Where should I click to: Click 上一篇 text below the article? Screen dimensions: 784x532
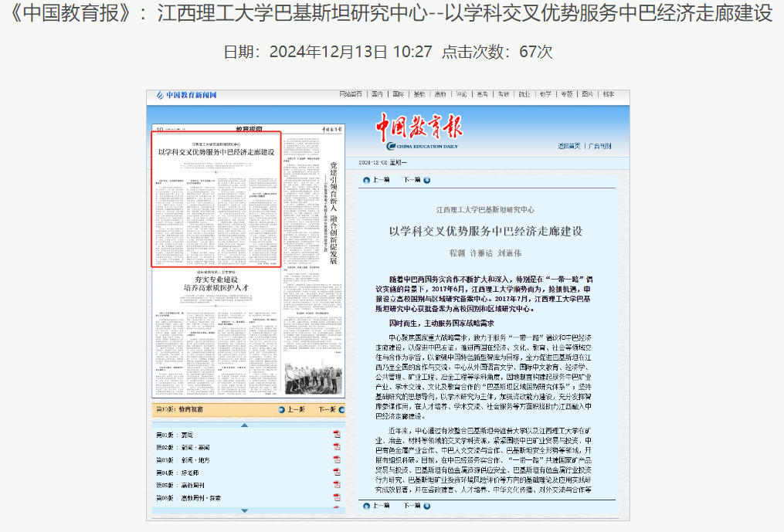pos(382,506)
